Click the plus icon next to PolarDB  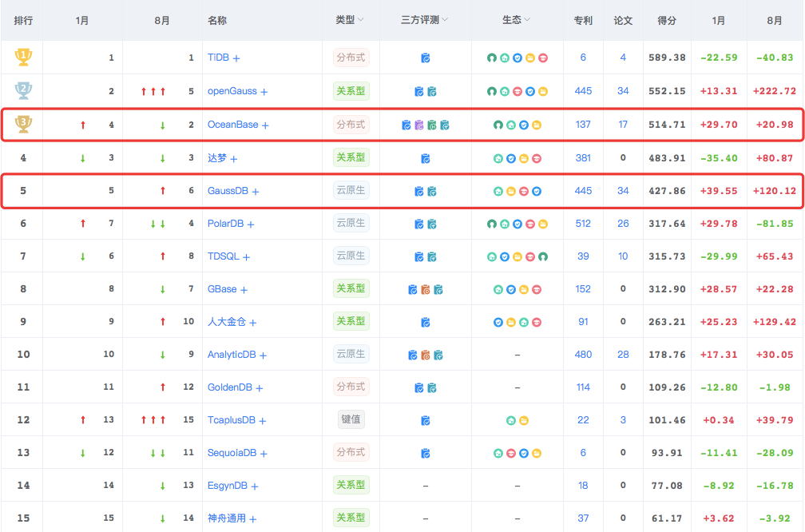pyautogui.click(x=251, y=224)
